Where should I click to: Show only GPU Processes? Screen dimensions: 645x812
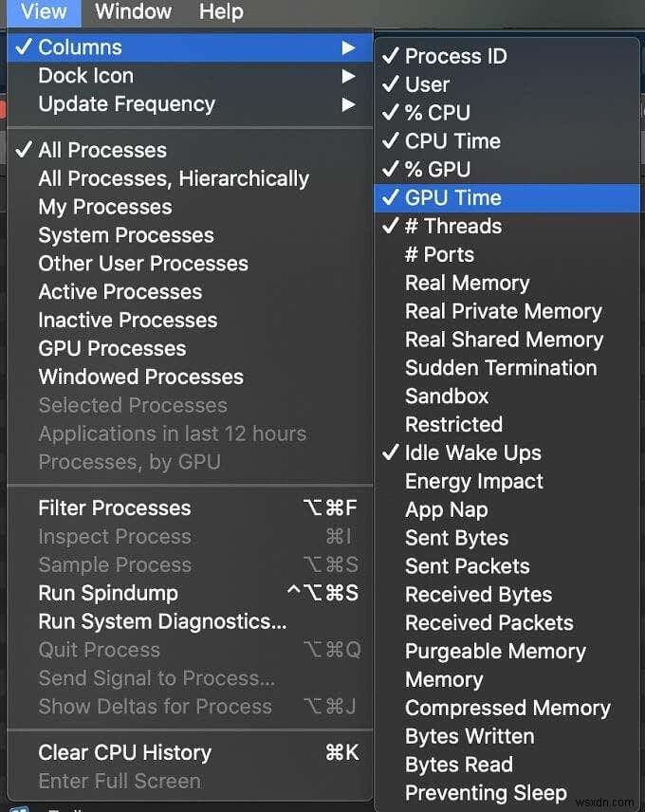pyautogui.click(x=112, y=348)
